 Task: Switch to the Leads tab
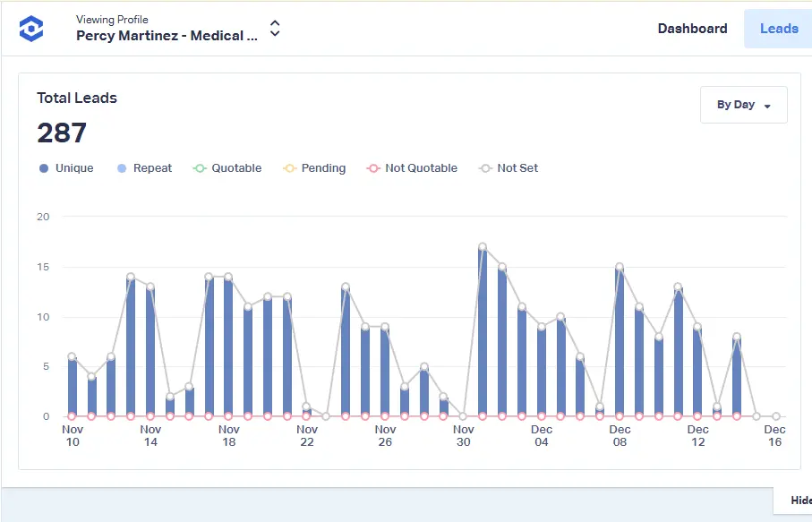[x=778, y=29]
